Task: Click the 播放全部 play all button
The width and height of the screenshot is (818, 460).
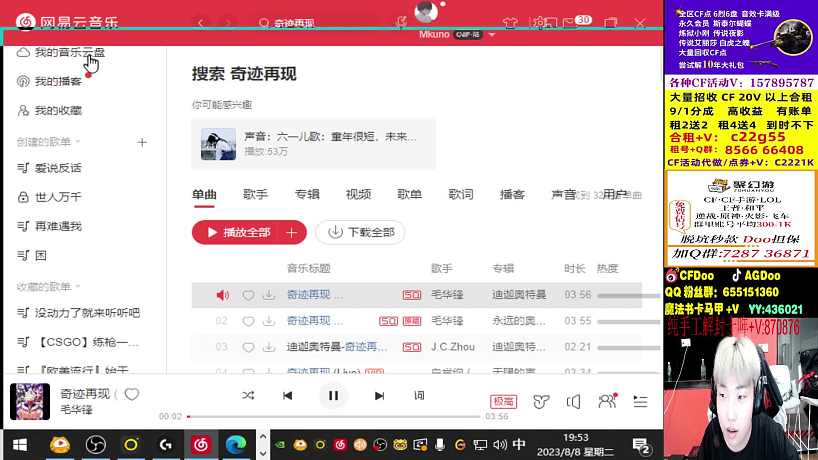Action: [x=238, y=232]
